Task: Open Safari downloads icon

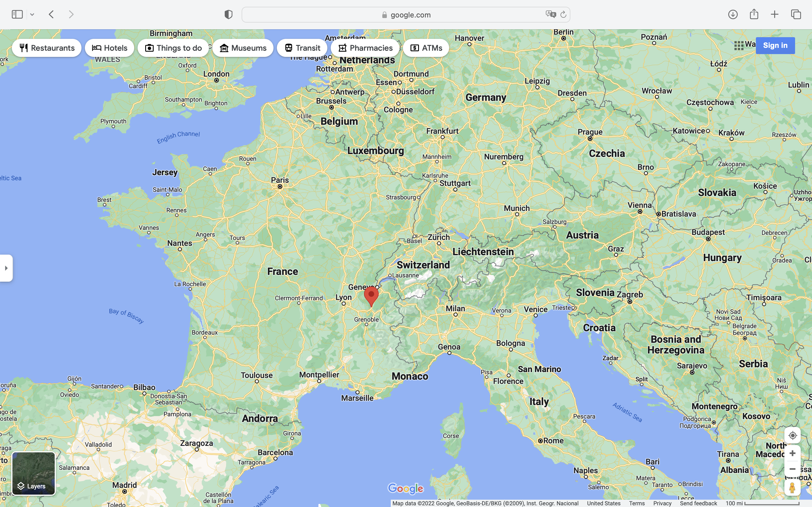Action: tap(733, 14)
